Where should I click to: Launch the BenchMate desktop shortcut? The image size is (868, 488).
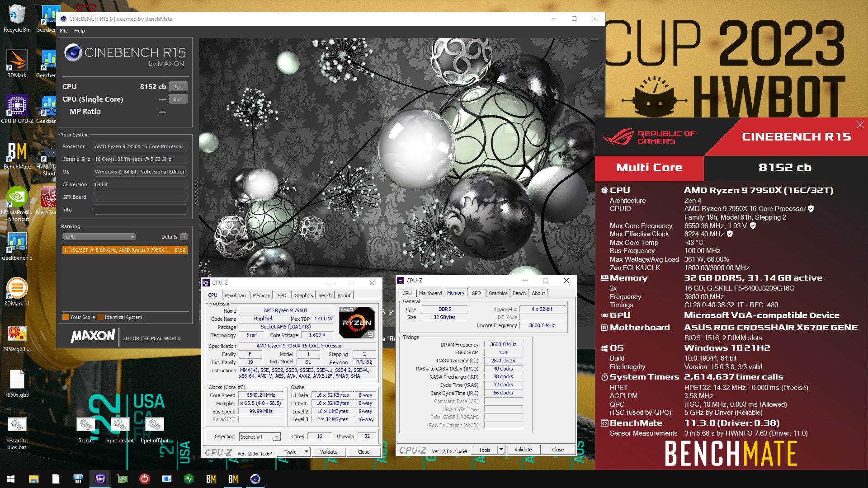(17, 155)
